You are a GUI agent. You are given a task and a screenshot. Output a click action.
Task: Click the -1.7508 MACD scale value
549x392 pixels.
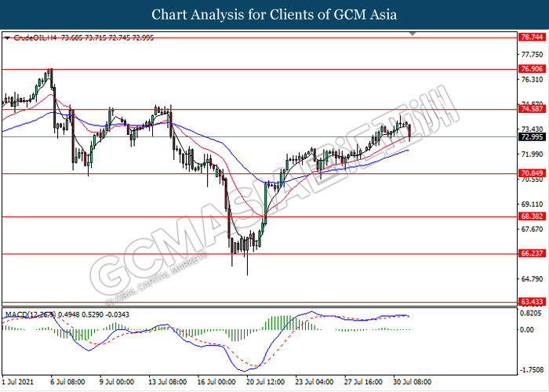531,368
